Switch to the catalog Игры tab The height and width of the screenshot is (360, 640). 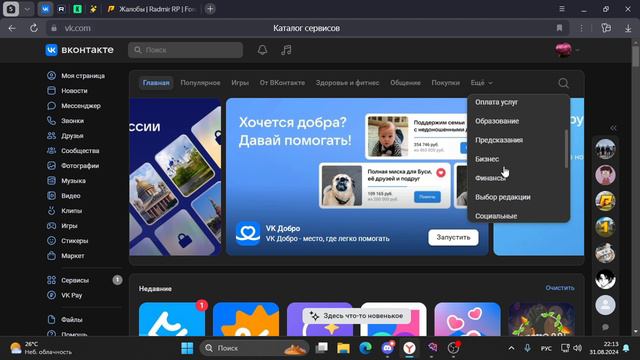click(x=240, y=83)
